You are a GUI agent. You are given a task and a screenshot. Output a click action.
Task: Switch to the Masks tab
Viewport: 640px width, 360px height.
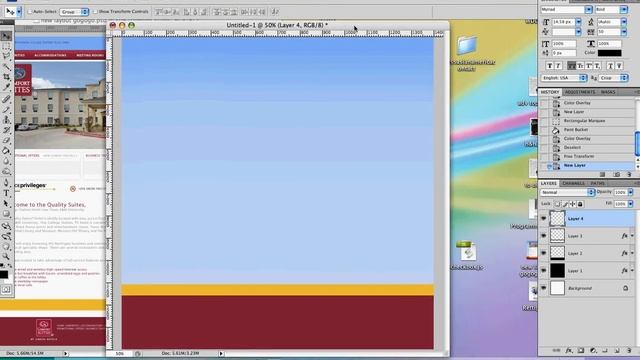[x=608, y=92]
